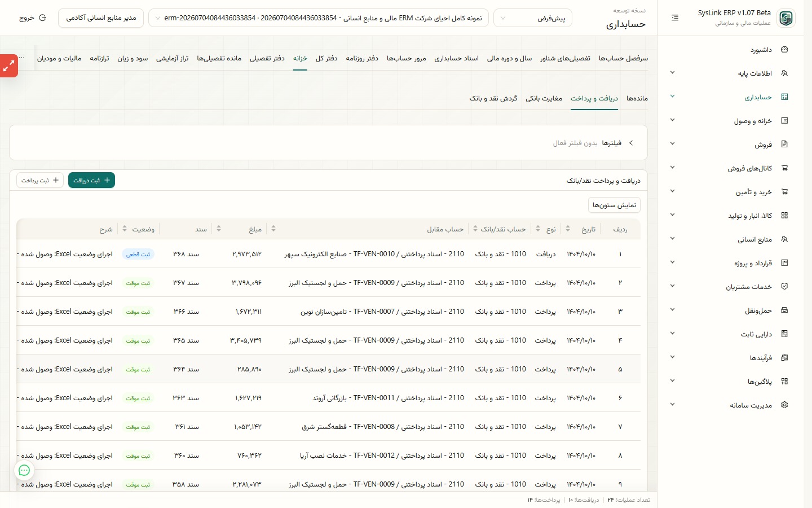812x508 pixels.
Task: Click the خزانه و وصول sidebar icon
Action: tap(784, 121)
